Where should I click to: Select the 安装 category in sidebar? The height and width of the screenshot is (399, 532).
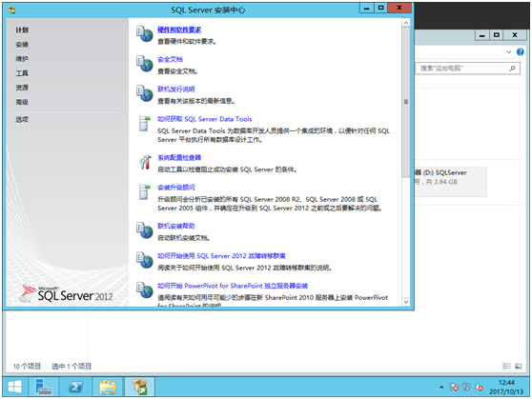(22, 45)
